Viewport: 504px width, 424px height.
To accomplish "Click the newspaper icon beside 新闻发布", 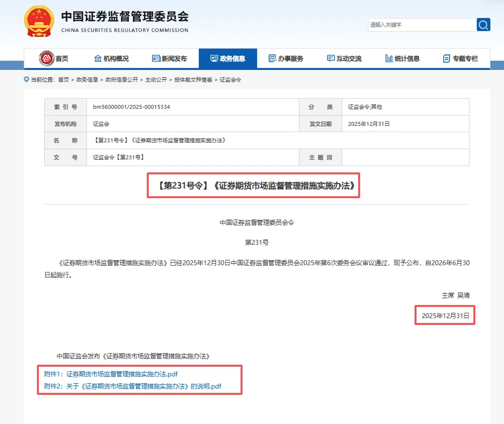I will (156, 58).
